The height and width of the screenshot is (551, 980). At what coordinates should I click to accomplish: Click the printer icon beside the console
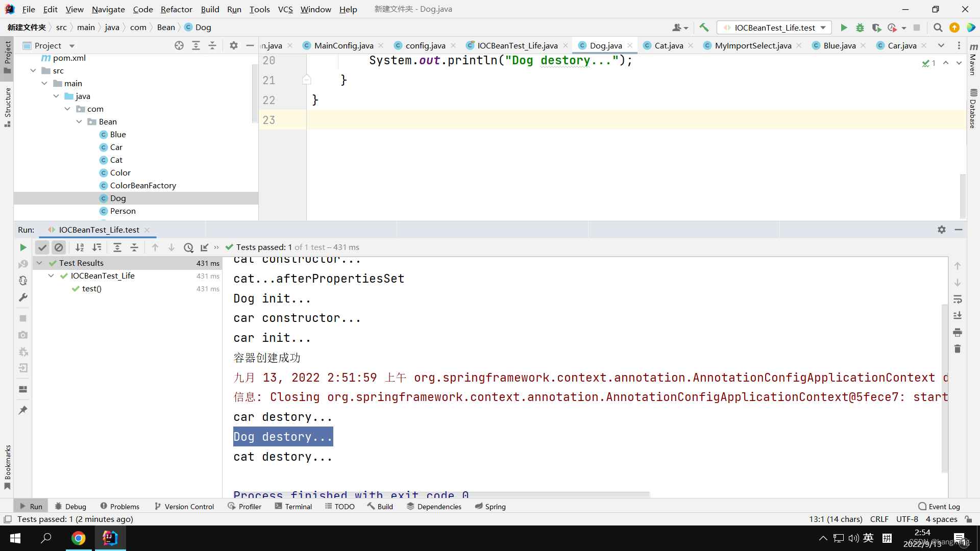[958, 333]
